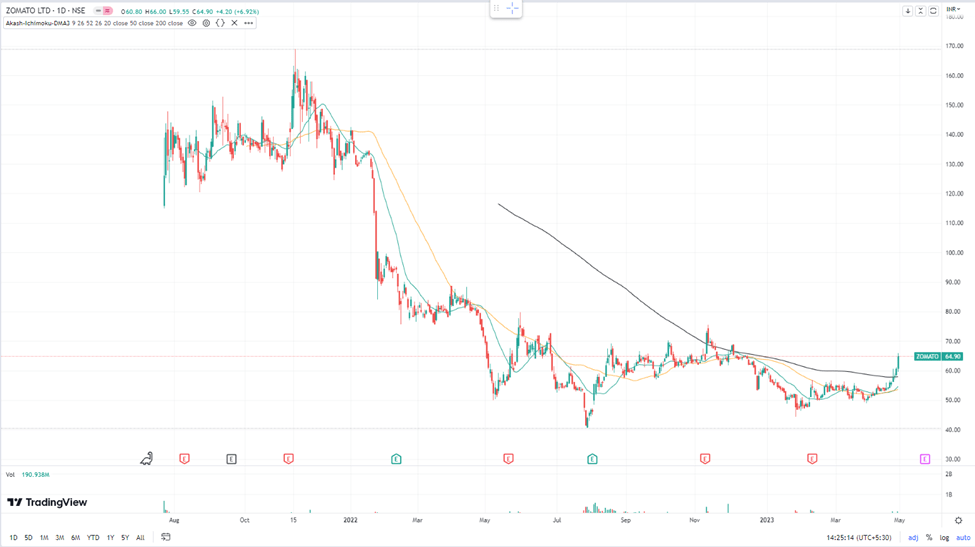Select the YTD time range
This screenshot has width=975, height=547.
click(x=93, y=538)
